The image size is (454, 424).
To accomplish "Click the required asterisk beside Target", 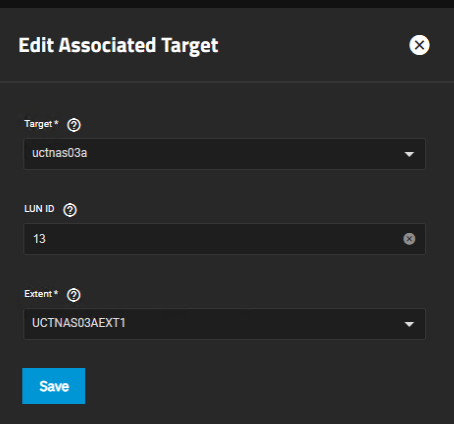I will [x=56, y=122].
